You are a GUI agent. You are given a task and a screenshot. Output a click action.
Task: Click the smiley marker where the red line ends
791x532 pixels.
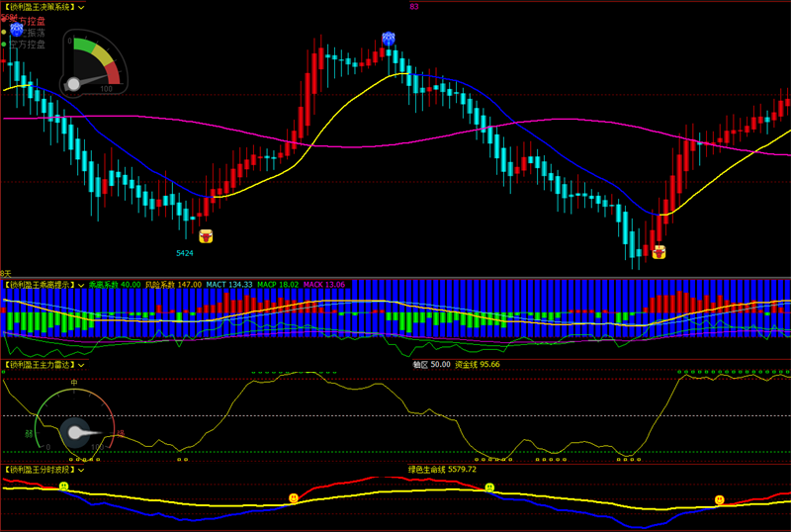pyautogui.click(x=489, y=488)
